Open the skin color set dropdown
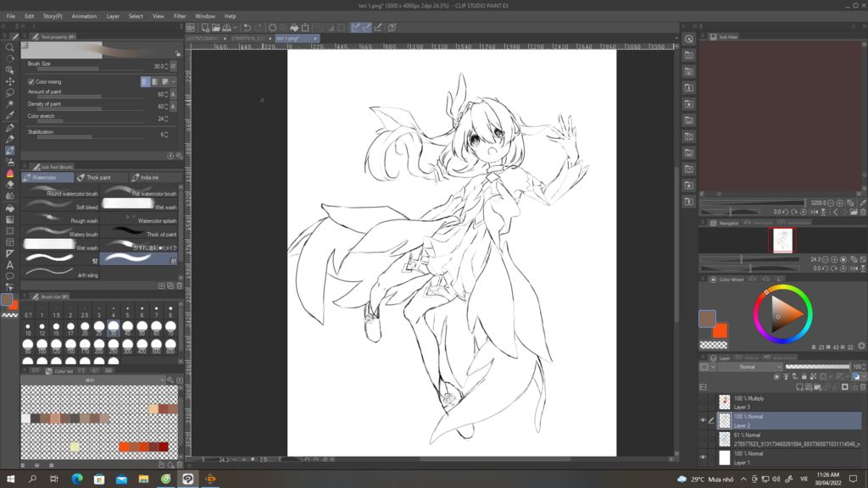The image size is (868, 488). (x=92, y=380)
